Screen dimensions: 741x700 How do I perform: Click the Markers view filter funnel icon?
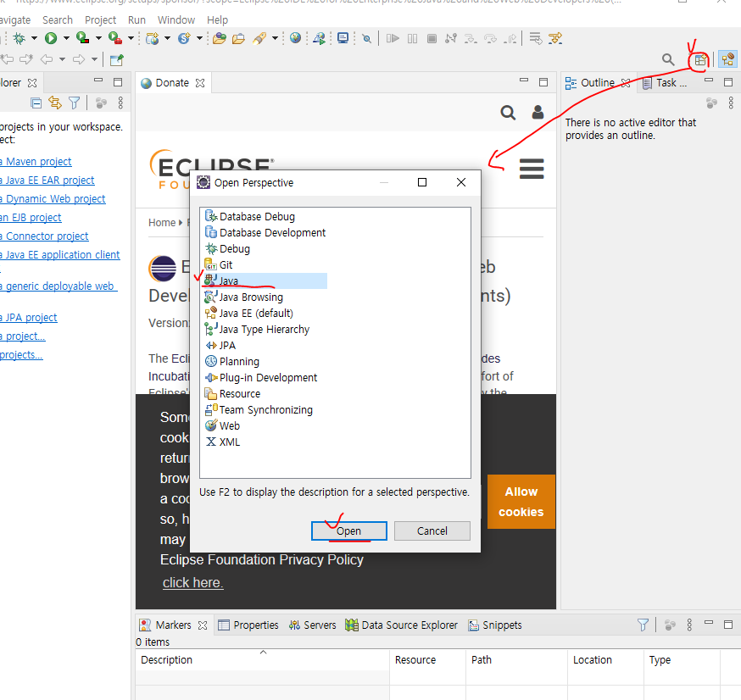643,625
